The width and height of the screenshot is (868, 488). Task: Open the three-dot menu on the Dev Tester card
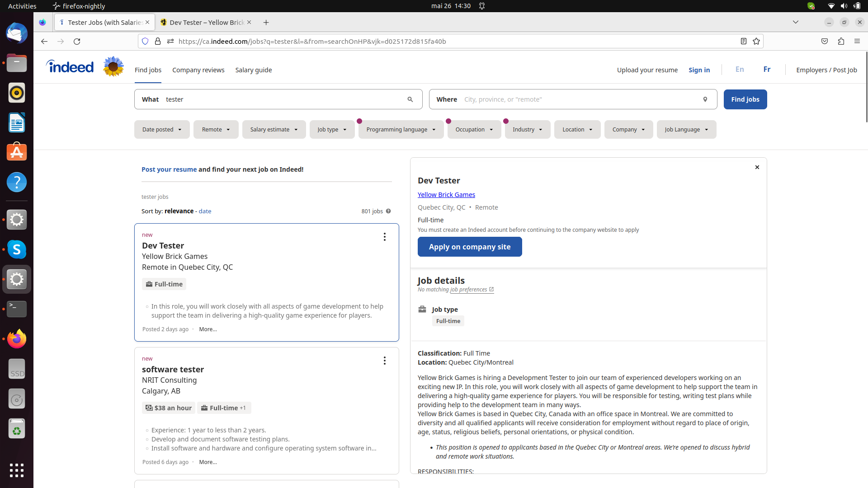tap(384, 237)
